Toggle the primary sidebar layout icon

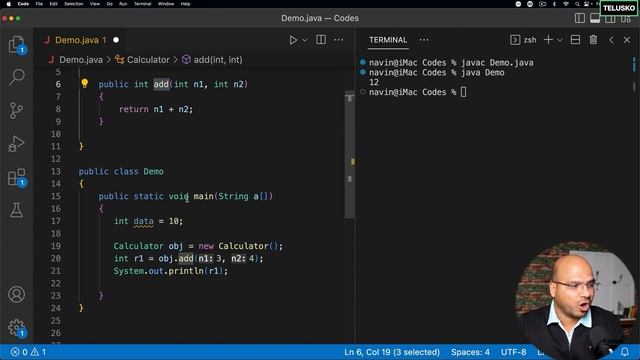click(580, 18)
